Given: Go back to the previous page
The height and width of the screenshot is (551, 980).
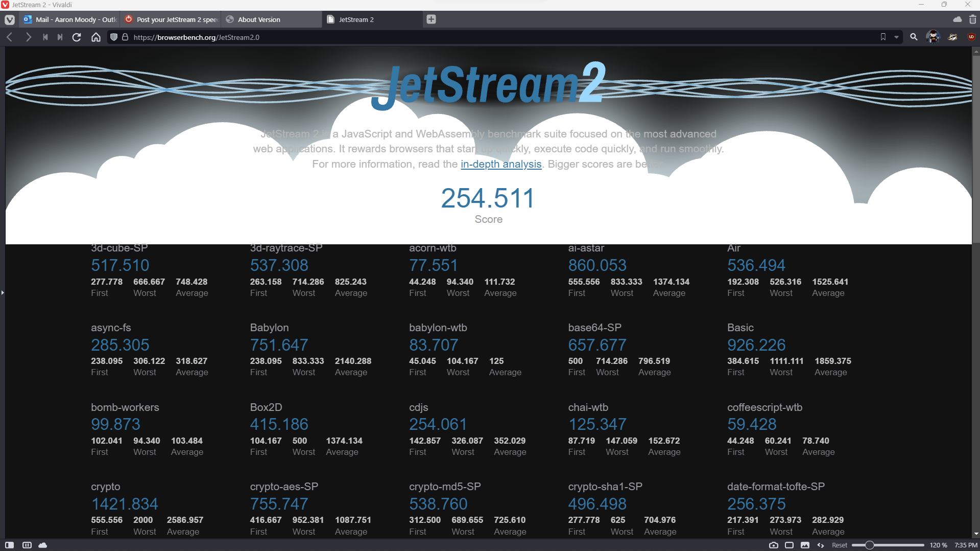Looking at the screenshot, I should [10, 37].
